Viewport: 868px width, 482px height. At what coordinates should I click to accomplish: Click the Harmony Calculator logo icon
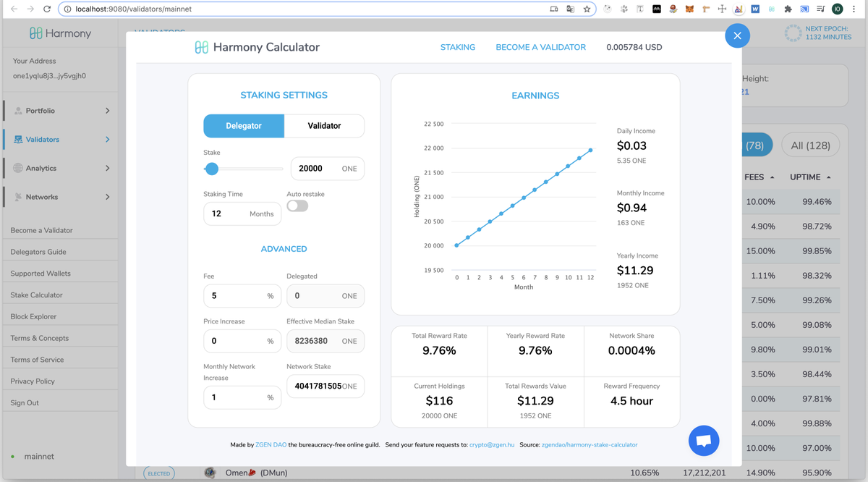(x=202, y=47)
